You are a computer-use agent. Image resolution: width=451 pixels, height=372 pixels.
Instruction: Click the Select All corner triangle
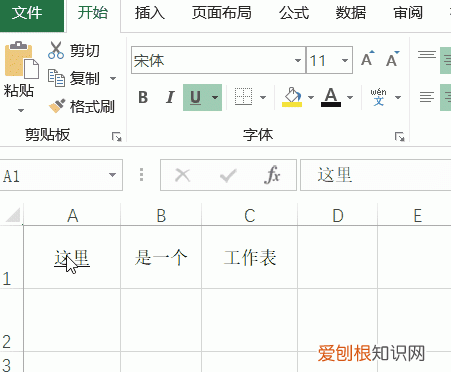click(x=13, y=215)
